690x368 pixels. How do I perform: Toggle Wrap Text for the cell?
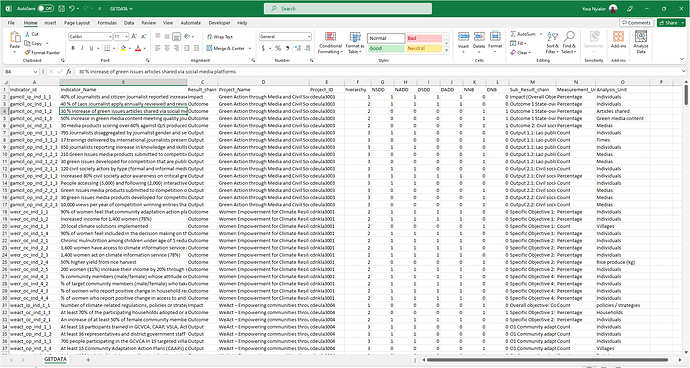click(220, 37)
